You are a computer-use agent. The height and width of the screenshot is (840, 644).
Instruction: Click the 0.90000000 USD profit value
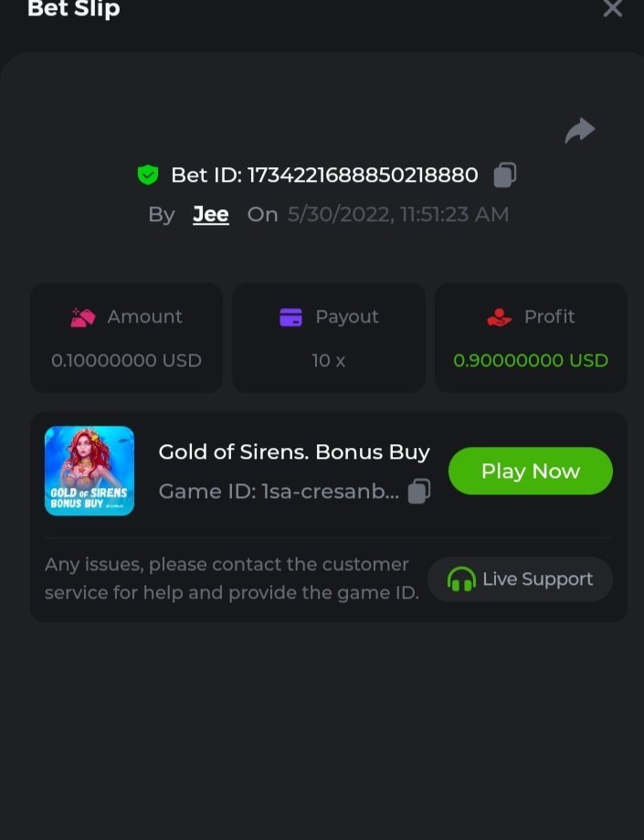[531, 360]
